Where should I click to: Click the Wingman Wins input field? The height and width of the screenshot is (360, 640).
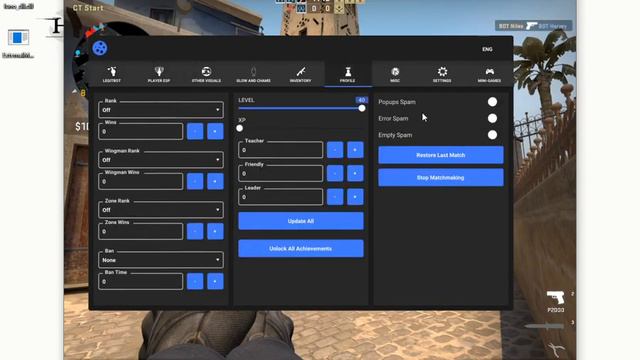click(140, 181)
